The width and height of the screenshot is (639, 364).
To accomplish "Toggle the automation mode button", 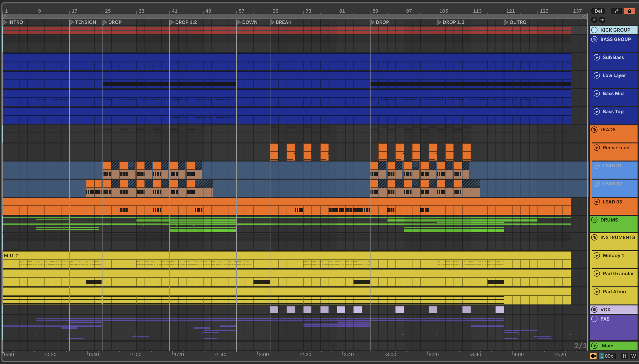I will tap(616, 11).
